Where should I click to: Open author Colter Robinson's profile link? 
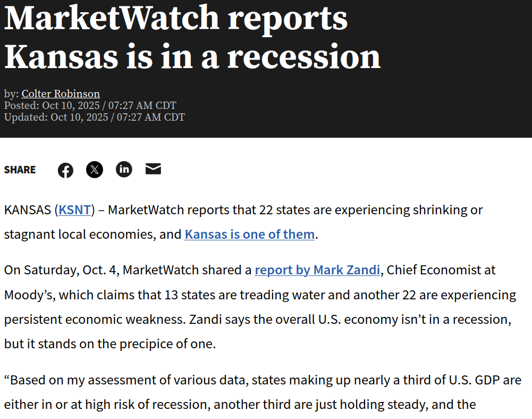[x=61, y=94]
